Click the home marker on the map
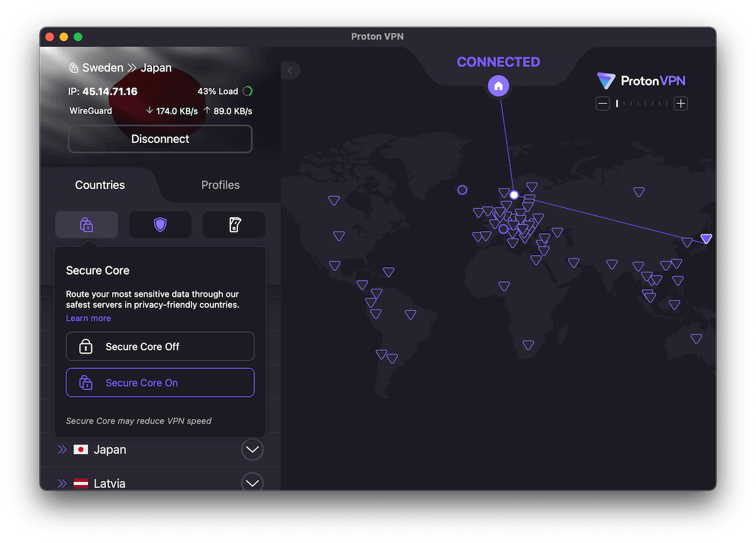 tap(498, 86)
